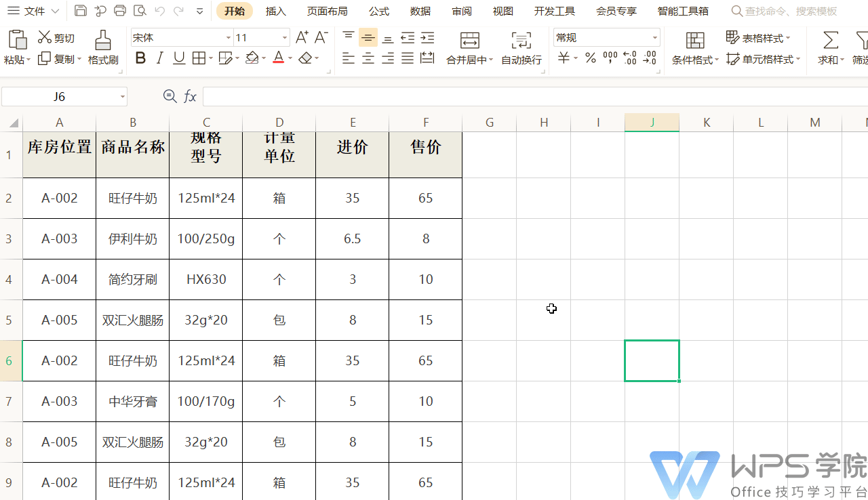Click the Redo arrow icon
Image resolution: width=868 pixels, height=500 pixels.
178,11
